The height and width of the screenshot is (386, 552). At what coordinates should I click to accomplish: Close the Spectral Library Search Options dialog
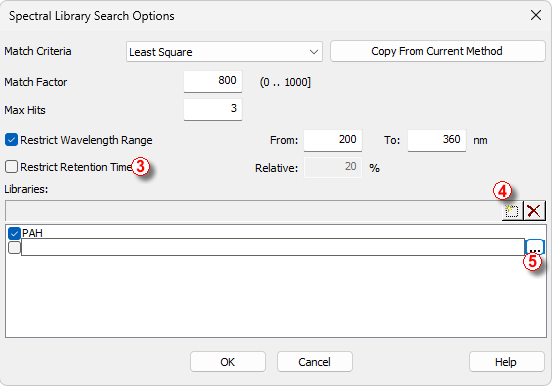point(536,15)
